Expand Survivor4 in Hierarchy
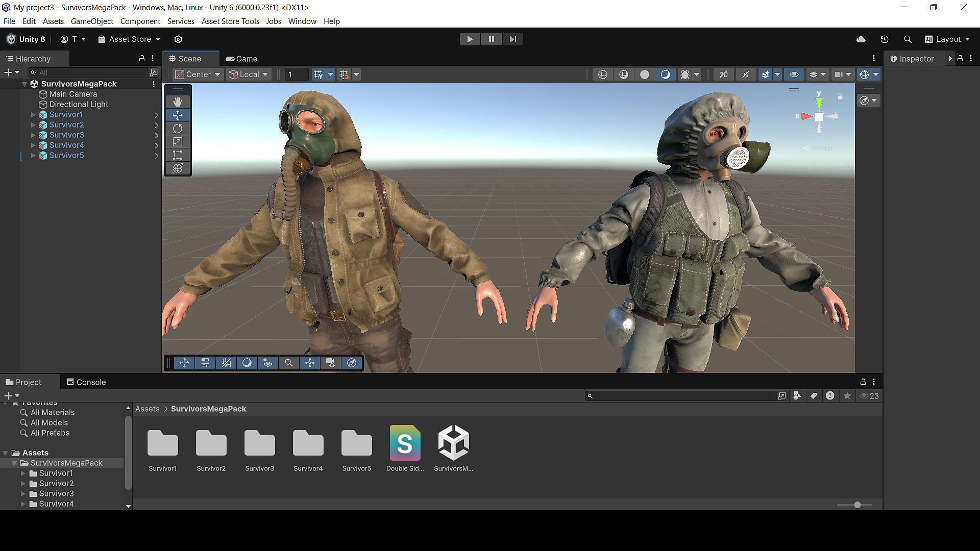 33,145
